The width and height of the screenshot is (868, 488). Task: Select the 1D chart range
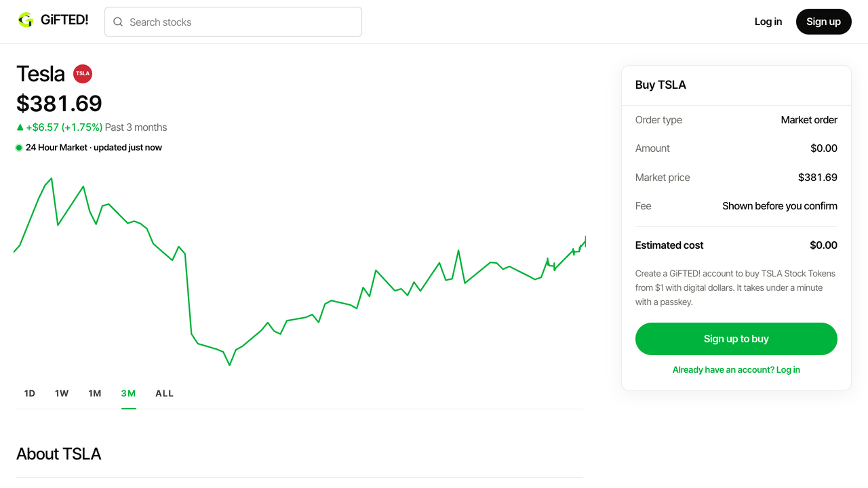click(30, 393)
